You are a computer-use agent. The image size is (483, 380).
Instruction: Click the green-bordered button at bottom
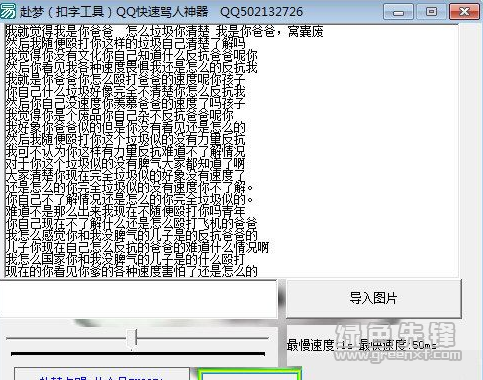(x=250, y=374)
